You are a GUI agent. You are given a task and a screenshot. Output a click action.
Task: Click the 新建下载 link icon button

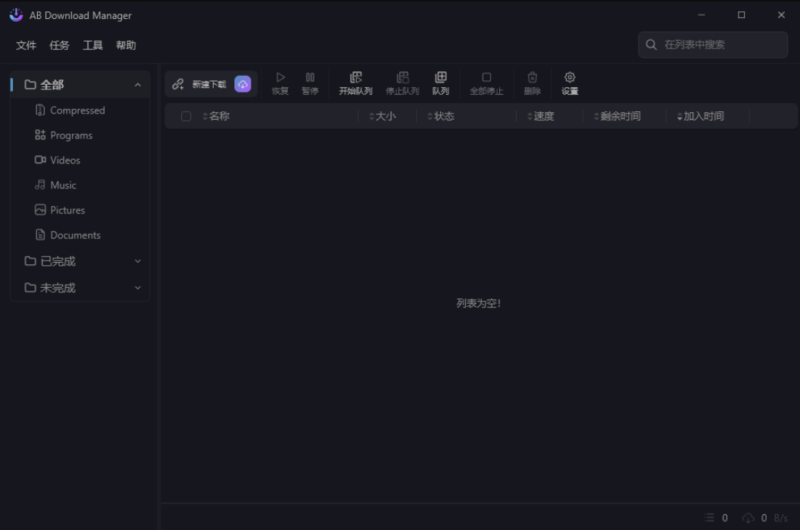178,84
